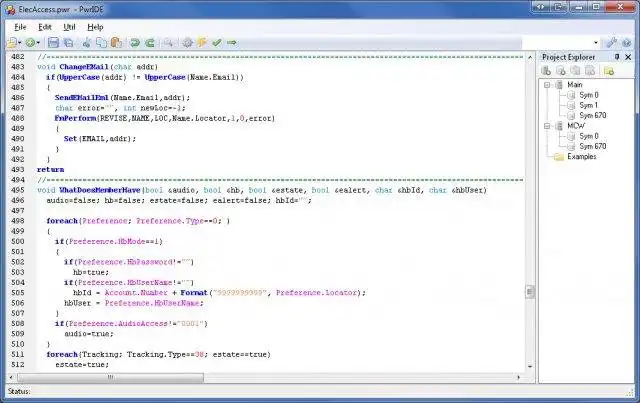The width and height of the screenshot is (640, 403).
Task: Open the New file dropdown arrow
Action: tap(20, 43)
